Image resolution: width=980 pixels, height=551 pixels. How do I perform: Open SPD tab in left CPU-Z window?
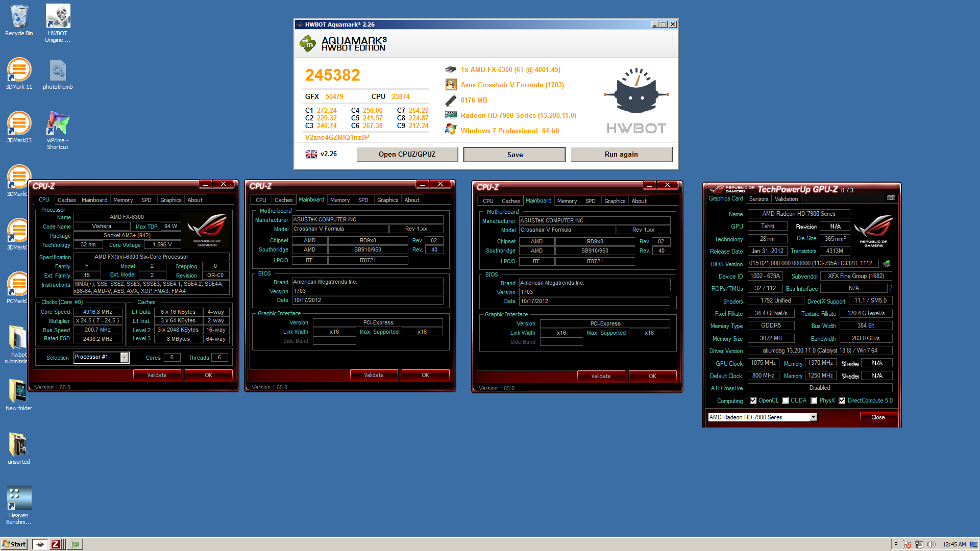pyautogui.click(x=146, y=200)
